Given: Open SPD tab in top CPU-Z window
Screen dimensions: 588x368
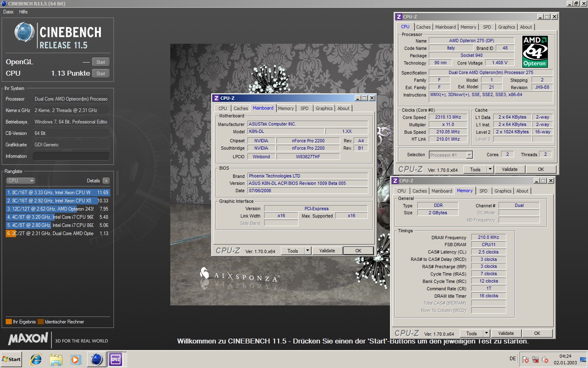Looking at the screenshot, I should 487,27.
